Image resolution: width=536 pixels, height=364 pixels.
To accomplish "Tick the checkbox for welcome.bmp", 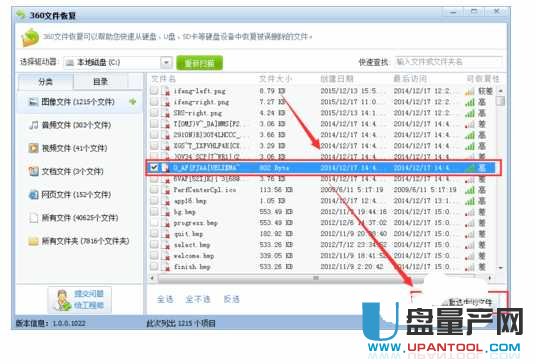I will (154, 255).
